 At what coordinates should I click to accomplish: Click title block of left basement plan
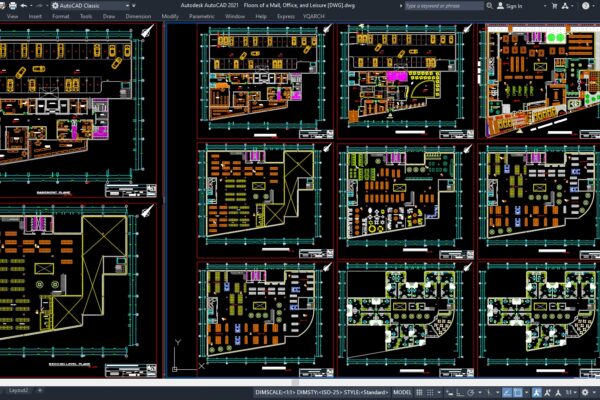tap(130, 190)
